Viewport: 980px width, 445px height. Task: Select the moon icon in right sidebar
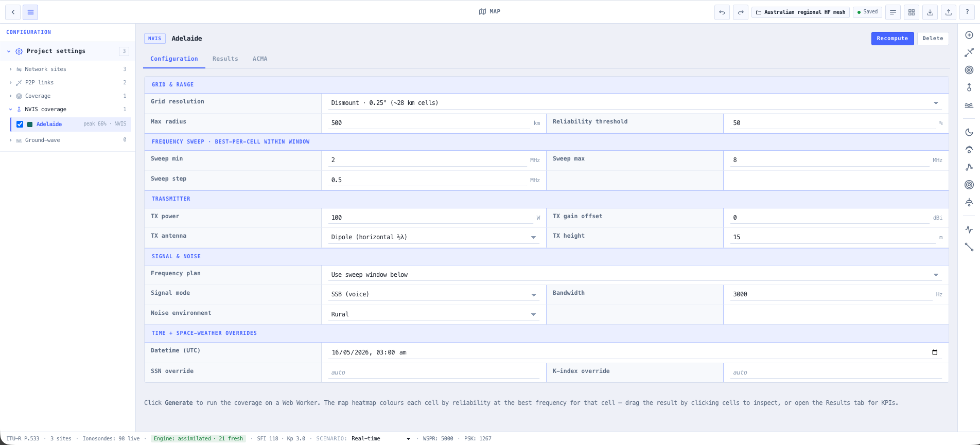[x=969, y=132]
